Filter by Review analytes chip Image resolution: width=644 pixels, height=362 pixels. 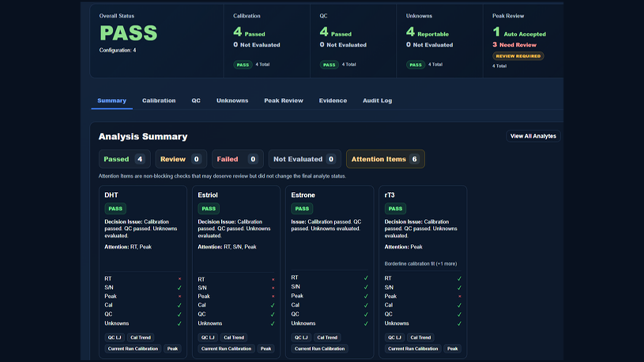[181, 159]
